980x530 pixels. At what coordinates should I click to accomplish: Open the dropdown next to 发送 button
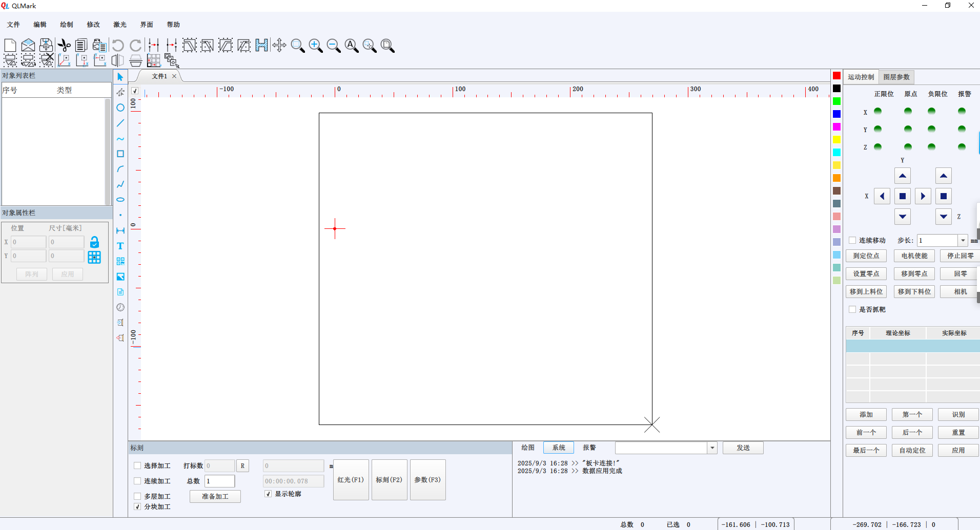[x=711, y=448]
